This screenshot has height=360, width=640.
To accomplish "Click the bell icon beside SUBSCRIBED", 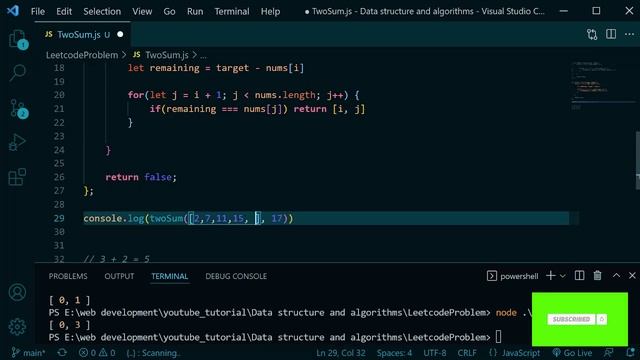I will [602, 319].
